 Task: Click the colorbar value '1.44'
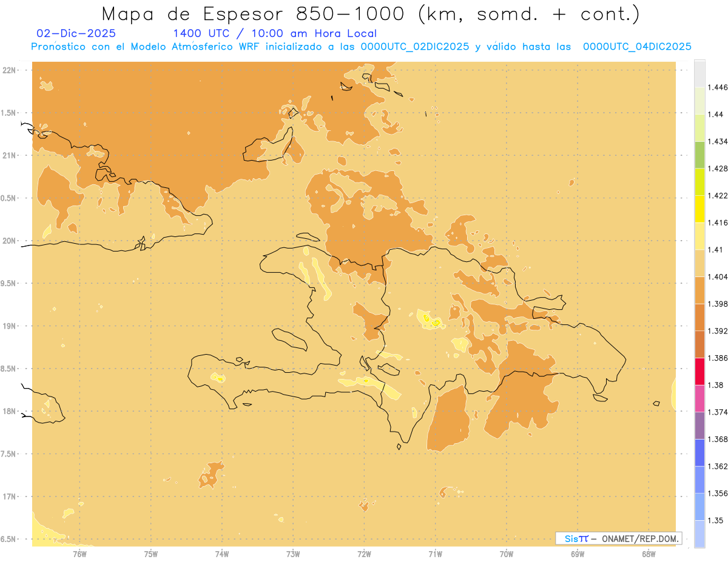(716, 114)
